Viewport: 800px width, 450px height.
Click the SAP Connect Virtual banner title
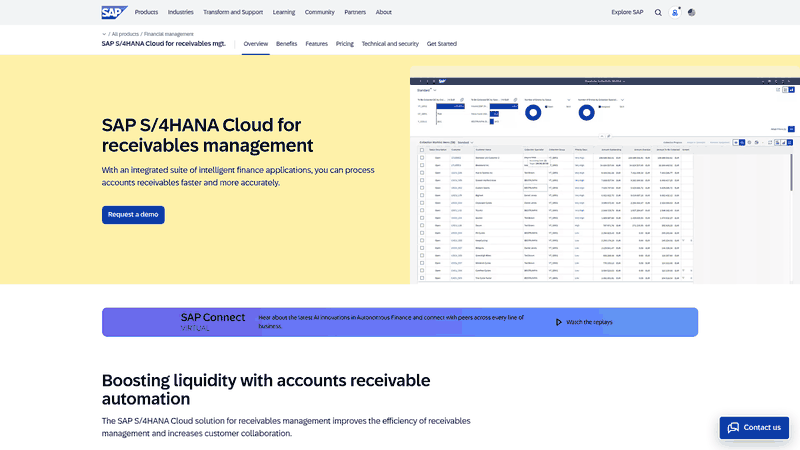tap(213, 321)
